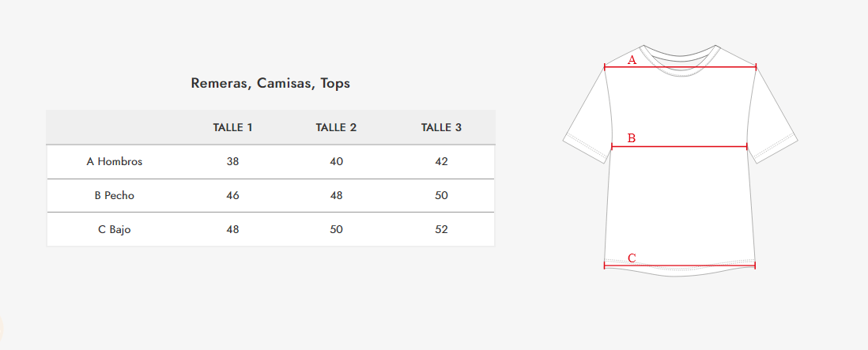Click the Bajo value 48 for Talle 1
This screenshot has width=868, height=350.
pyautogui.click(x=232, y=230)
